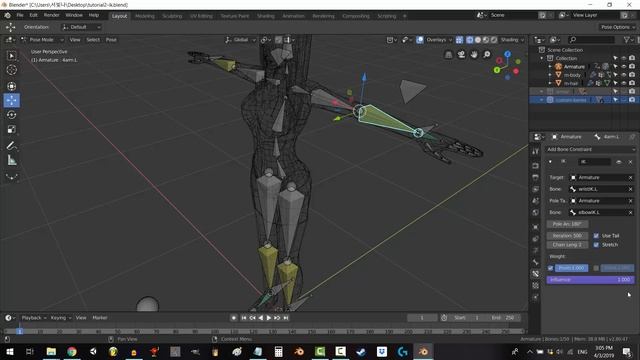Toggle the camera view icon in viewport

pyautogui.click(x=461, y=55)
